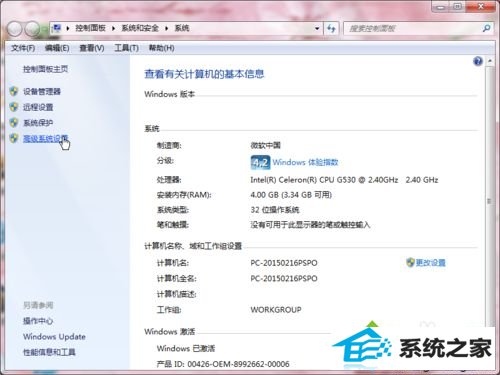Click the vertical scrollbar up arrow
Image resolution: width=500 pixels, height=375 pixels.
tap(490, 61)
